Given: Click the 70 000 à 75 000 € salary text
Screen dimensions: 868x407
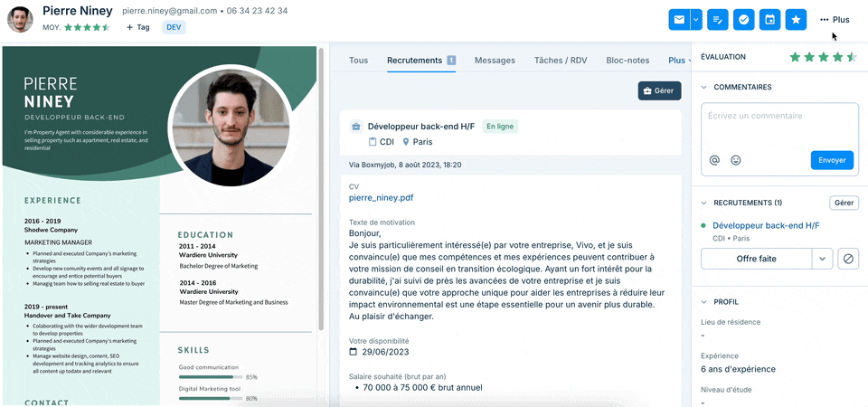Looking at the screenshot, I should [422, 387].
